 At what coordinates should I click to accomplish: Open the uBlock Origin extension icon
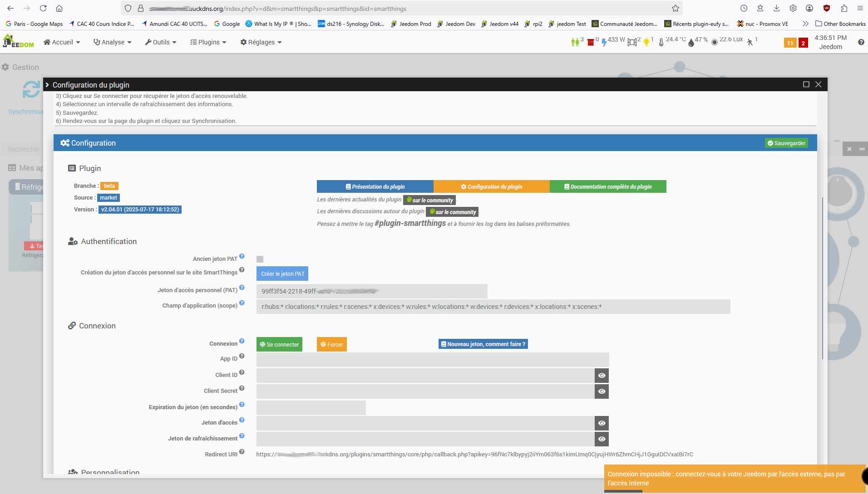point(827,8)
